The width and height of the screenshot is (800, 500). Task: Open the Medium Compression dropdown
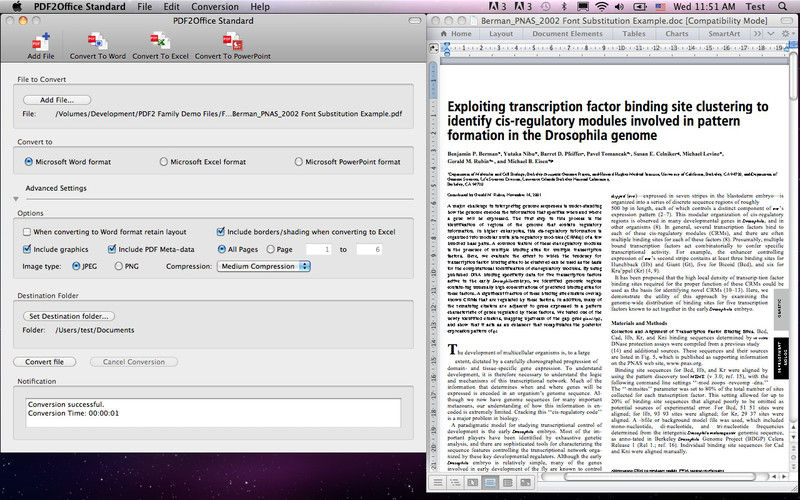[x=263, y=266]
